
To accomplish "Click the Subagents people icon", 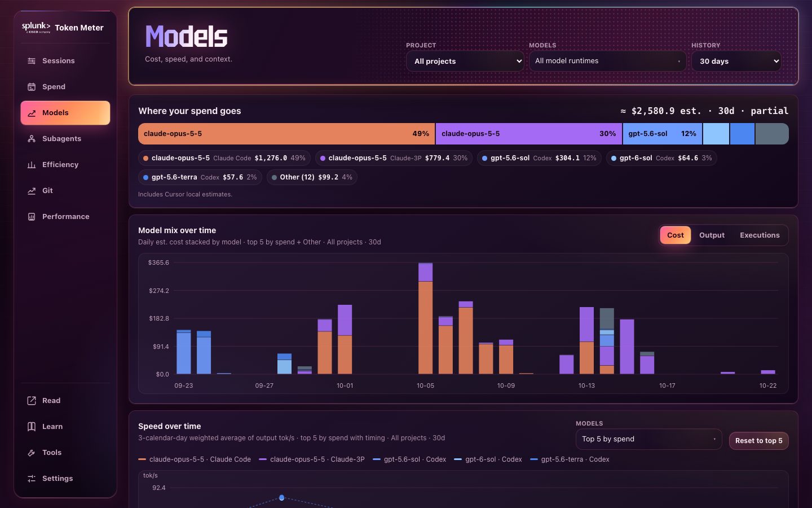I will coord(32,139).
